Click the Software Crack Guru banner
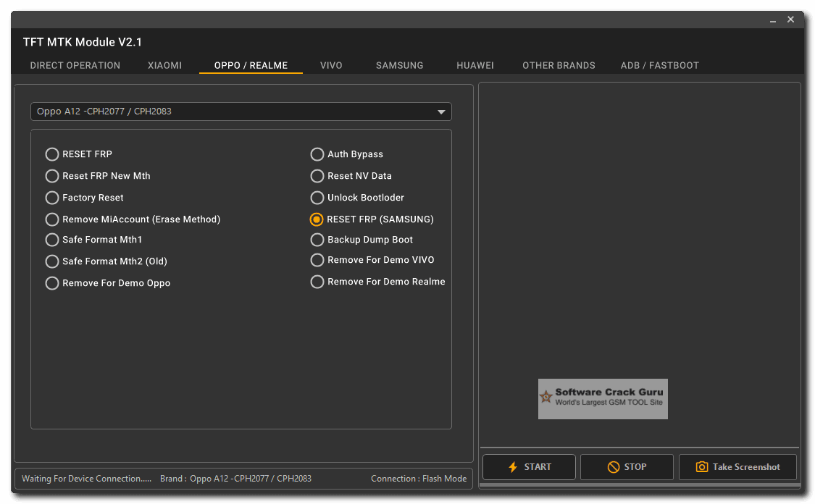The height and width of the screenshot is (504, 815). coord(603,399)
